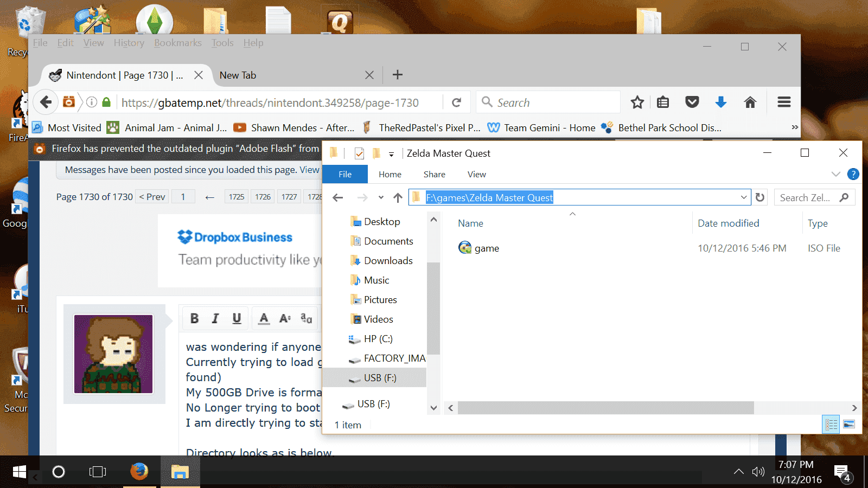Open the Customize Quick Access Toolbar dropdown

pos(391,154)
